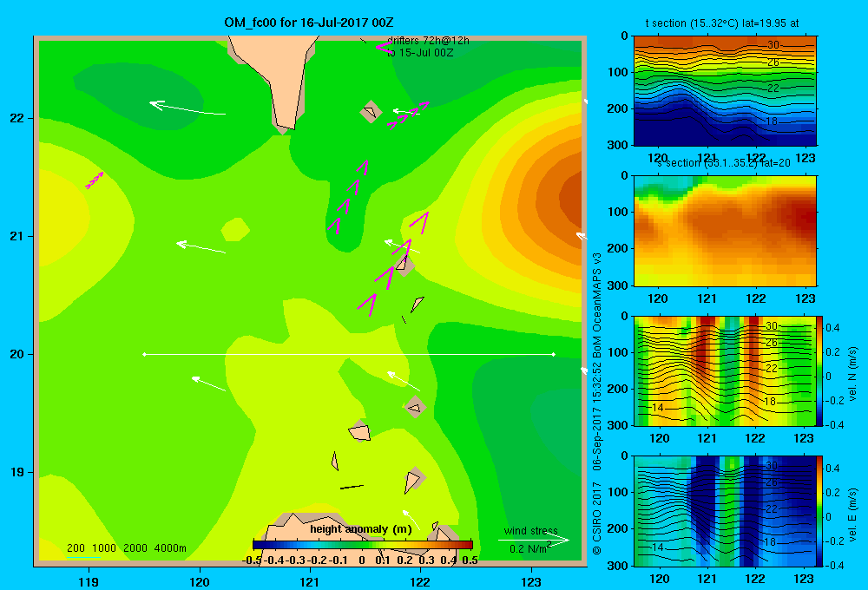Select the "vel. E (m/s)" axis label
Viewport: 868px width, 590px height.
[x=852, y=514]
